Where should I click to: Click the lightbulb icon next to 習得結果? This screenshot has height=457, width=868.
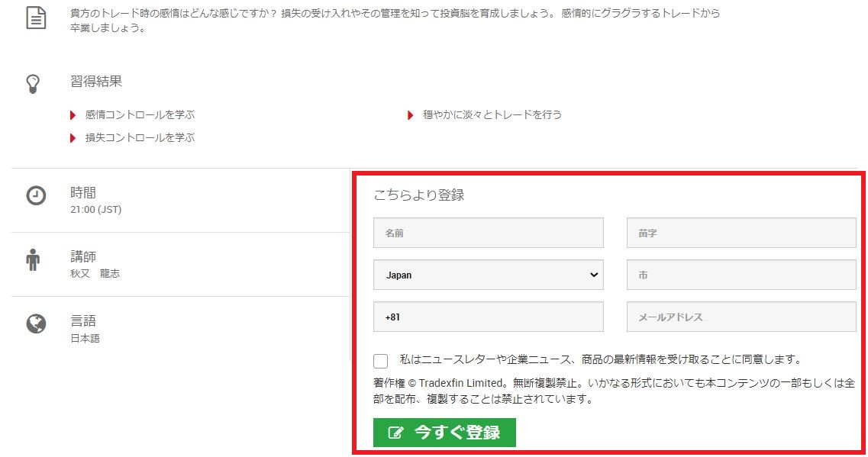(x=33, y=84)
